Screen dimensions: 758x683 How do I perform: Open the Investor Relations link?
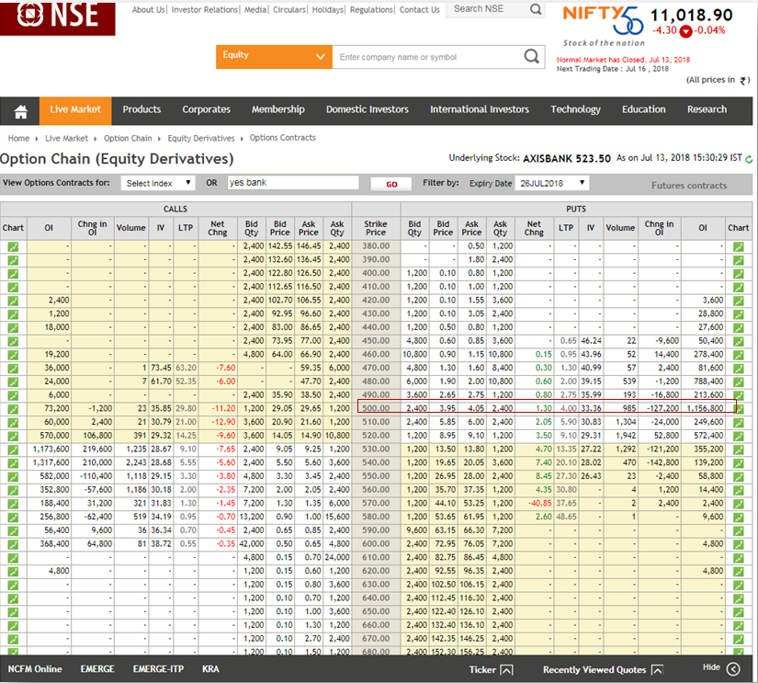205,10
